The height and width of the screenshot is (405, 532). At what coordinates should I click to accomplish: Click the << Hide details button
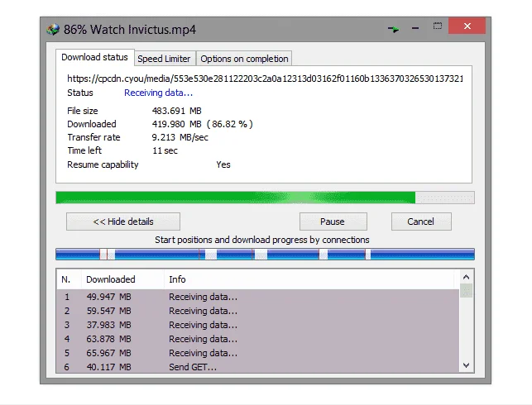tap(123, 222)
